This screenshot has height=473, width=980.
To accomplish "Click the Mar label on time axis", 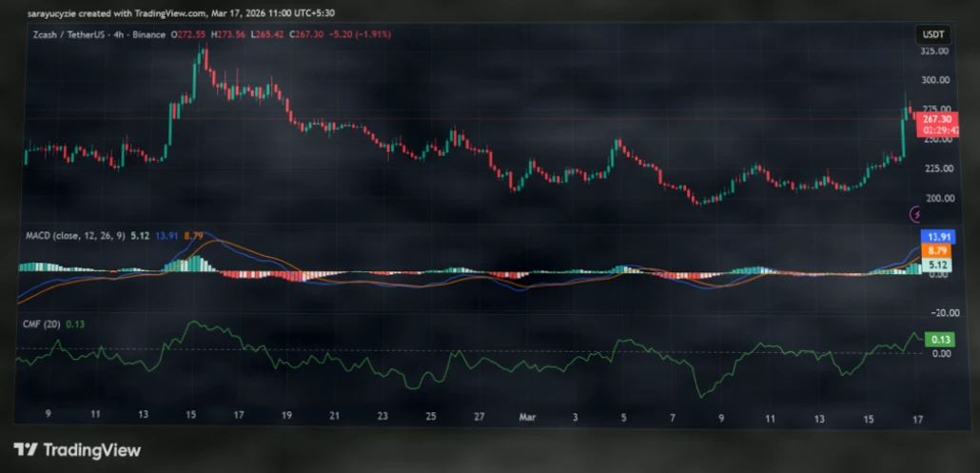I will pos(526,416).
